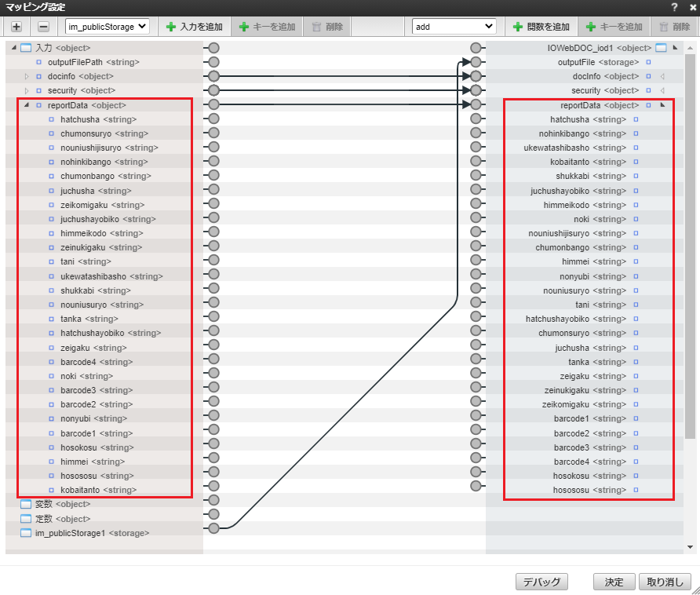Click the vertical scrollbar thumb
The width and height of the screenshot is (700, 595).
[x=690, y=246]
